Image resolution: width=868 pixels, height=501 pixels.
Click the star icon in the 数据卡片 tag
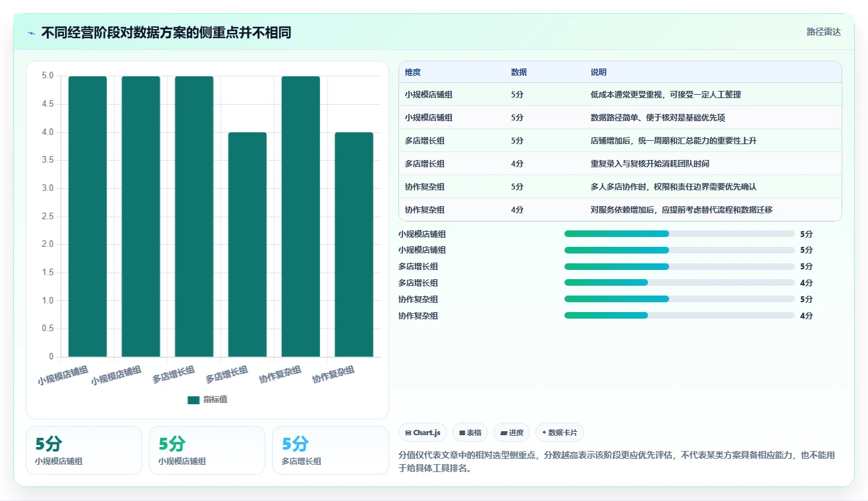coord(544,433)
